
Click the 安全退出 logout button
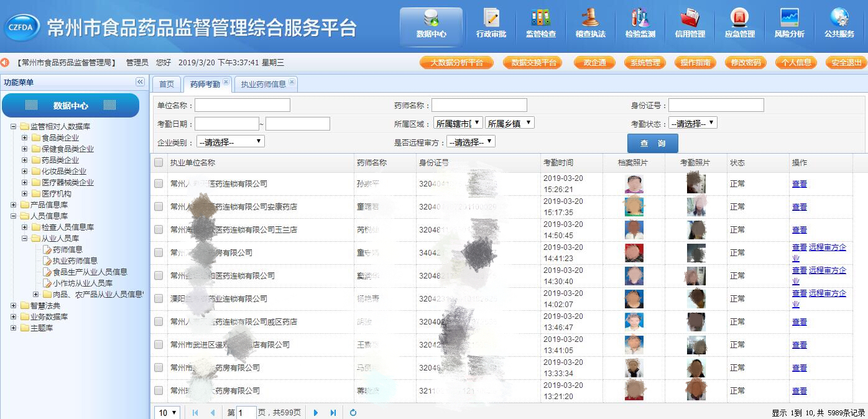pos(846,63)
